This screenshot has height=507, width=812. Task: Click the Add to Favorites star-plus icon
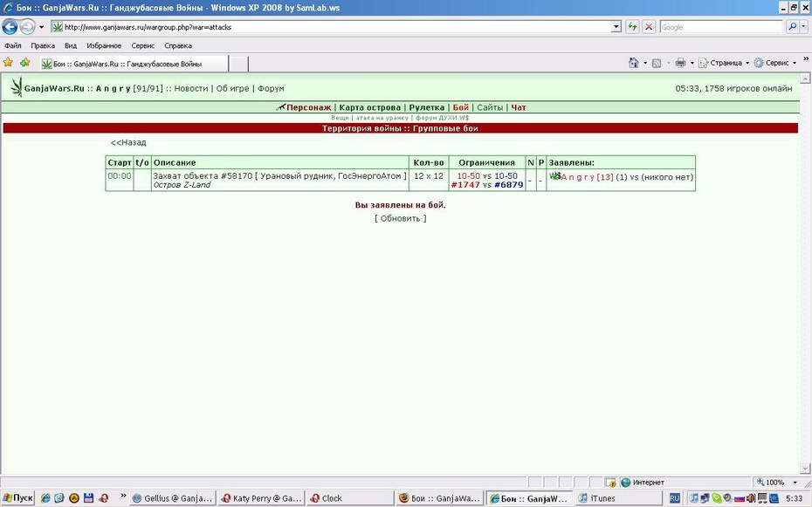pyautogui.click(x=24, y=63)
